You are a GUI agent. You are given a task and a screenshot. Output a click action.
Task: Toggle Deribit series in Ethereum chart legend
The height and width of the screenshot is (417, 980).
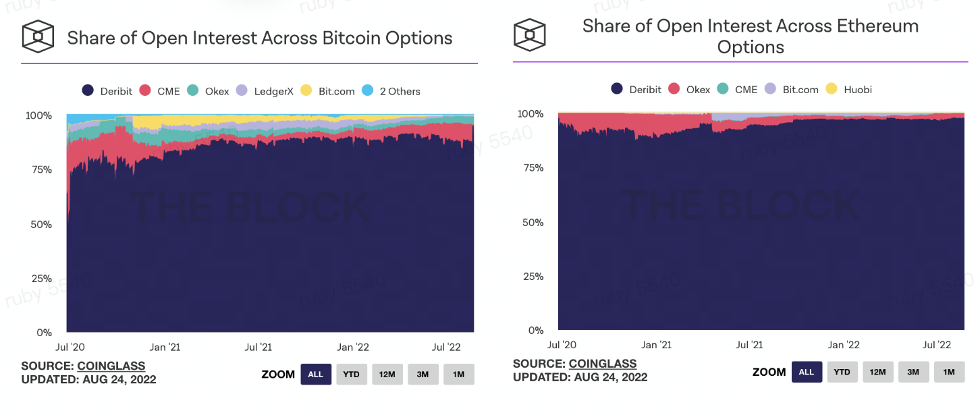coord(636,89)
